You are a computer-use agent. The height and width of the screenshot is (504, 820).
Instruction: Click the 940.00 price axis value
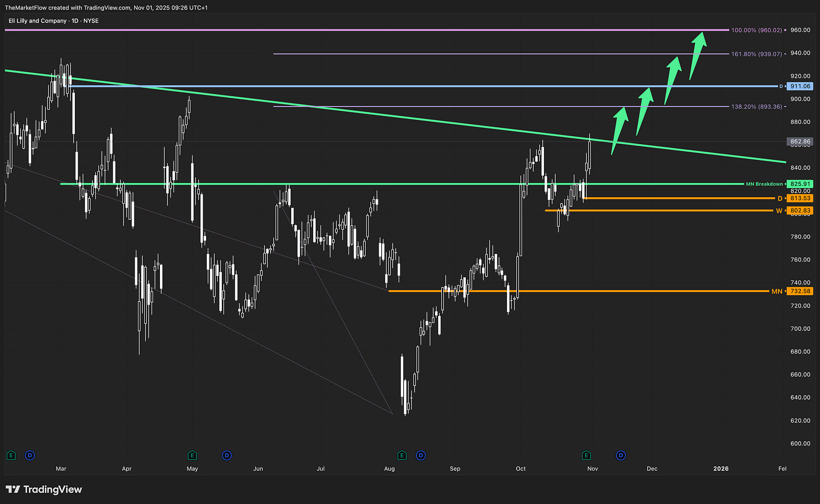[x=800, y=53]
